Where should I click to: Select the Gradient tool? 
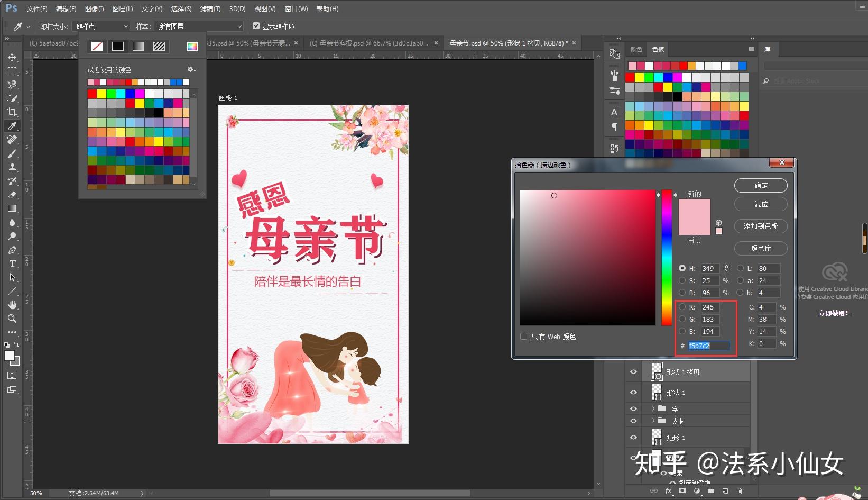(x=12, y=208)
